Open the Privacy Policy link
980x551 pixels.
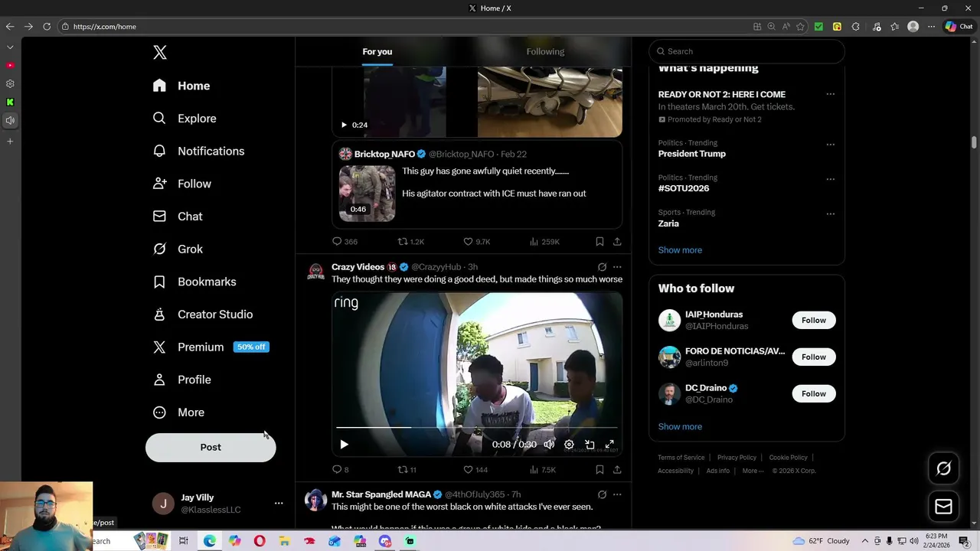(737, 458)
